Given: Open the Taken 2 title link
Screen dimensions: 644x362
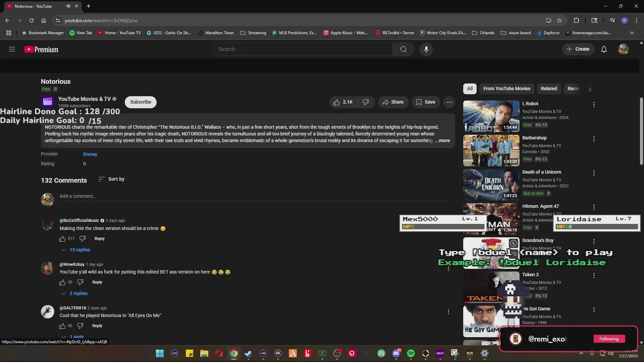Looking at the screenshot, I should 530,275.
